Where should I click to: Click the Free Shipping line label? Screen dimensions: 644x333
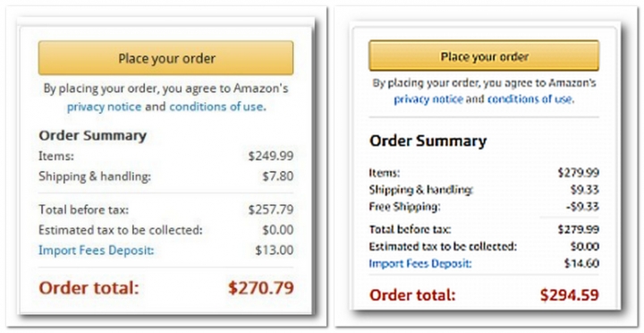[x=404, y=207]
